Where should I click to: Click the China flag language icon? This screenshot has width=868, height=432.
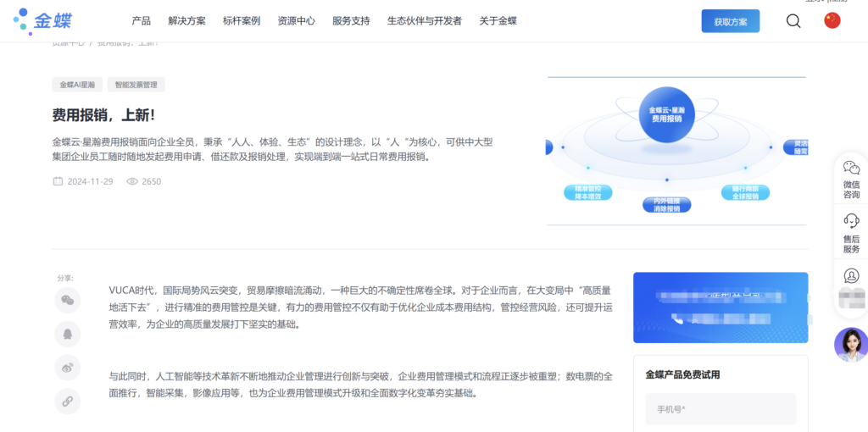click(x=832, y=20)
